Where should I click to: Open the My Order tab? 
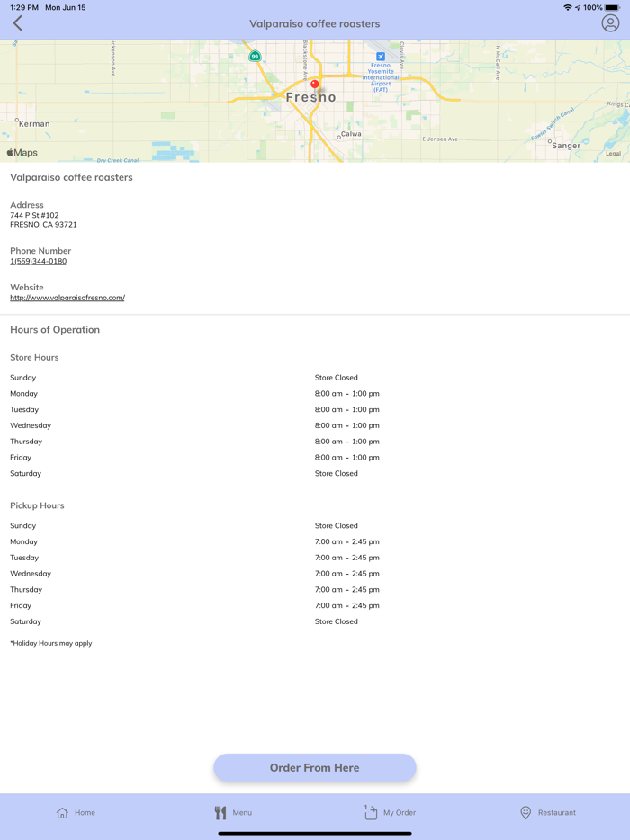tap(390, 812)
